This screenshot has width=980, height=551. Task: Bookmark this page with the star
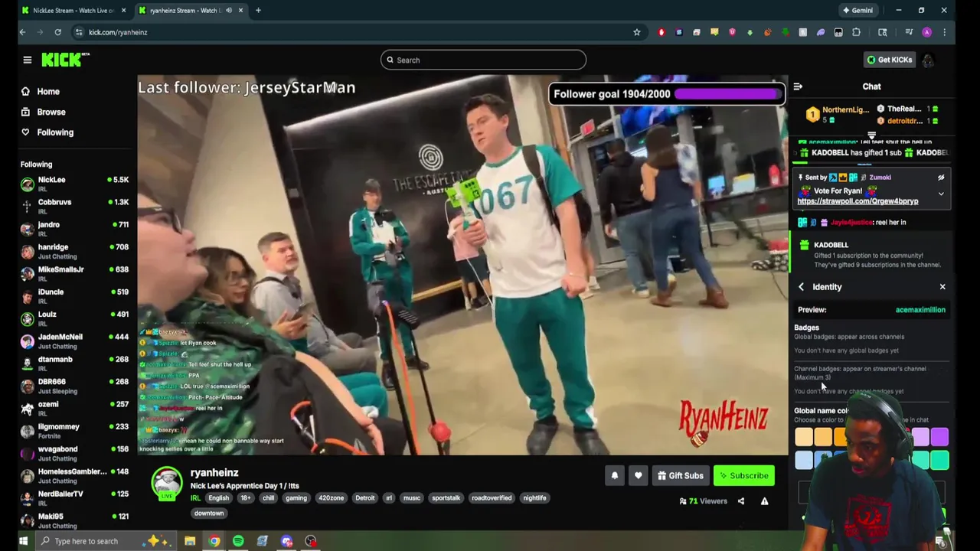636,32
